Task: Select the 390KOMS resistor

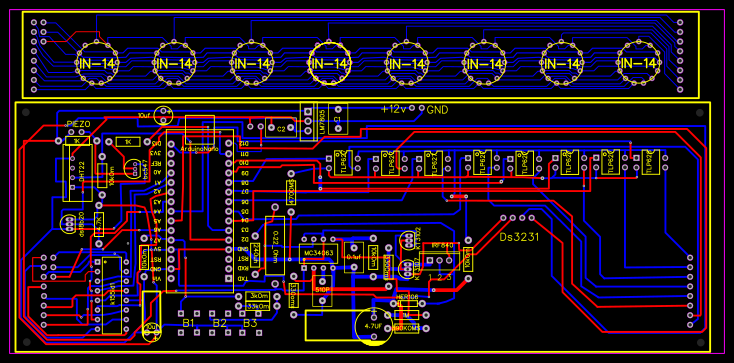Action: tap(406, 328)
